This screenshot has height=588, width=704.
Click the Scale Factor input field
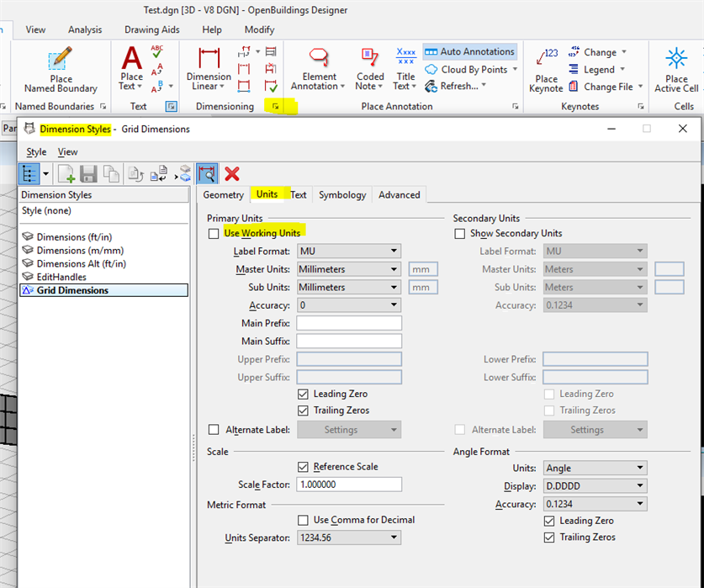tap(349, 485)
